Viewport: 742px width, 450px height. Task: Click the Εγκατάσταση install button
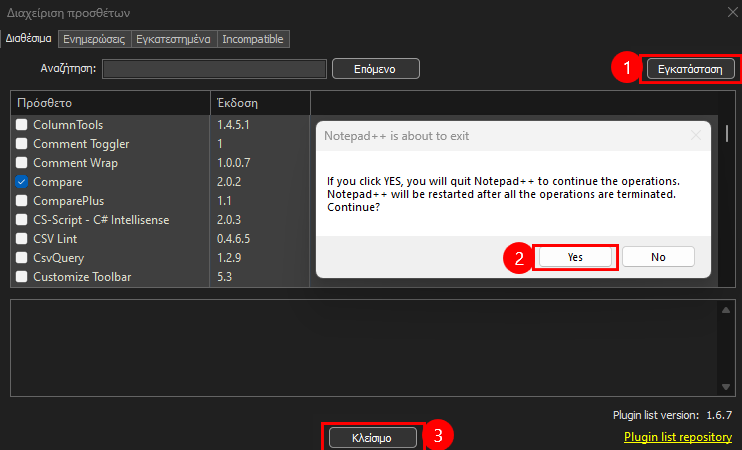click(x=690, y=69)
